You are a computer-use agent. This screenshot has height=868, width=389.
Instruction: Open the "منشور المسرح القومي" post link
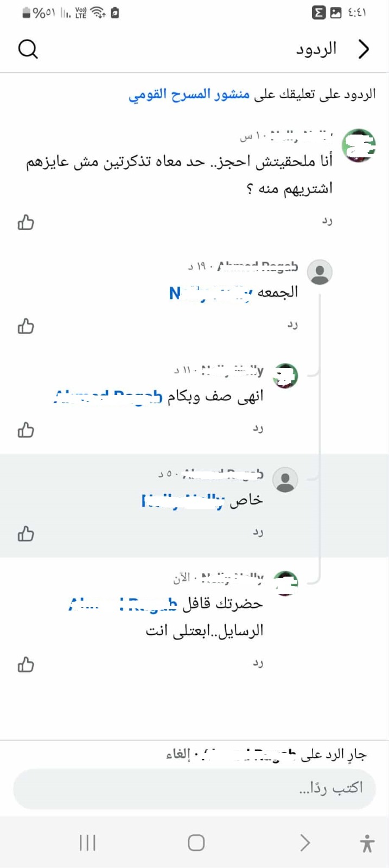[189, 94]
